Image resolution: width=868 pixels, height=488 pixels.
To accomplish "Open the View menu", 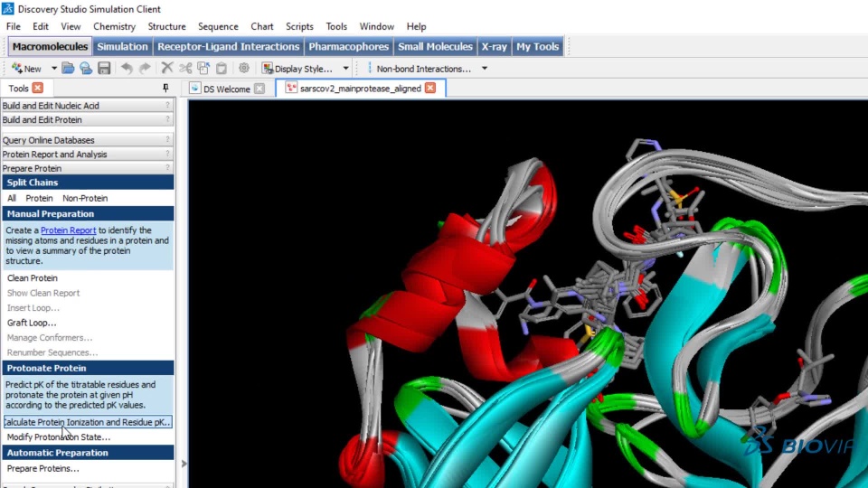I will pos(71,26).
